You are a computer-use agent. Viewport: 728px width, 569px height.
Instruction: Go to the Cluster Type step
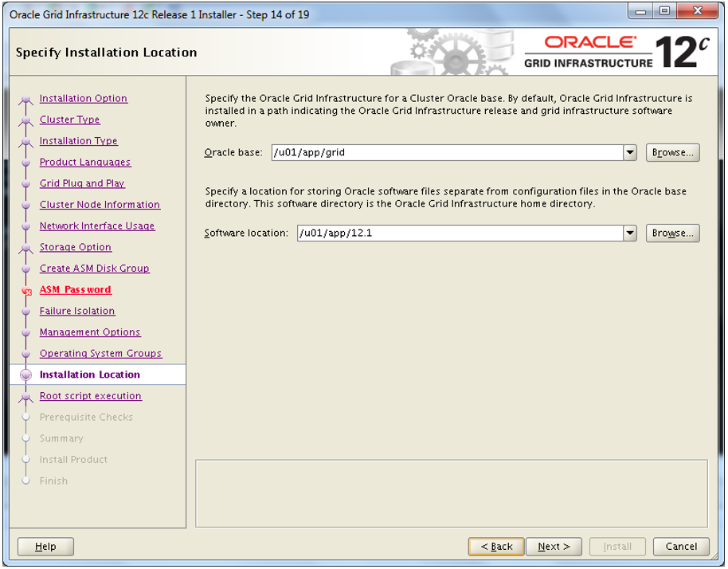pos(69,120)
